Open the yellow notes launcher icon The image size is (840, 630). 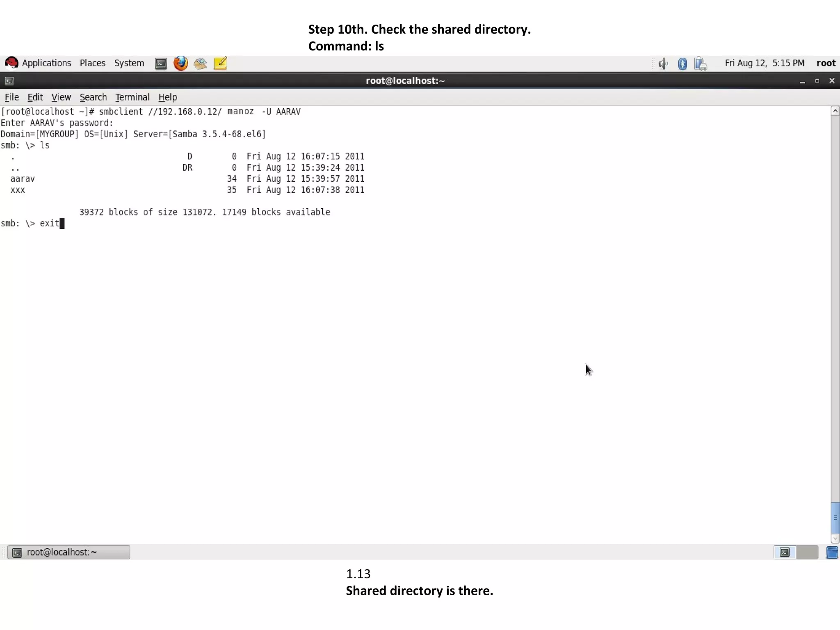(x=220, y=63)
